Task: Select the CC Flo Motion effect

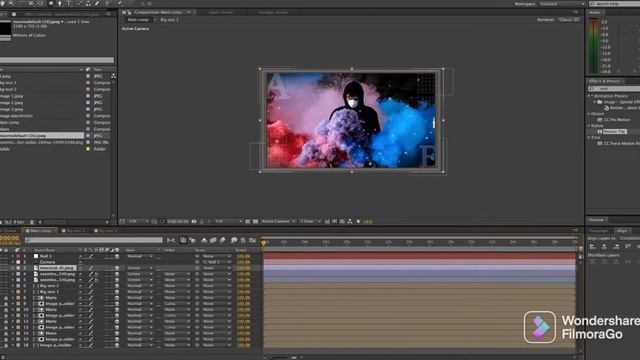Action: coord(617,120)
